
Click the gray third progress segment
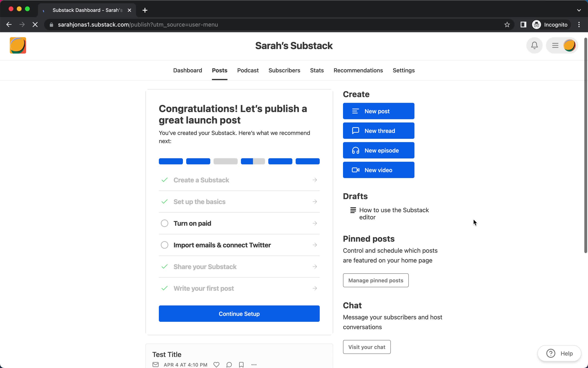(x=225, y=161)
